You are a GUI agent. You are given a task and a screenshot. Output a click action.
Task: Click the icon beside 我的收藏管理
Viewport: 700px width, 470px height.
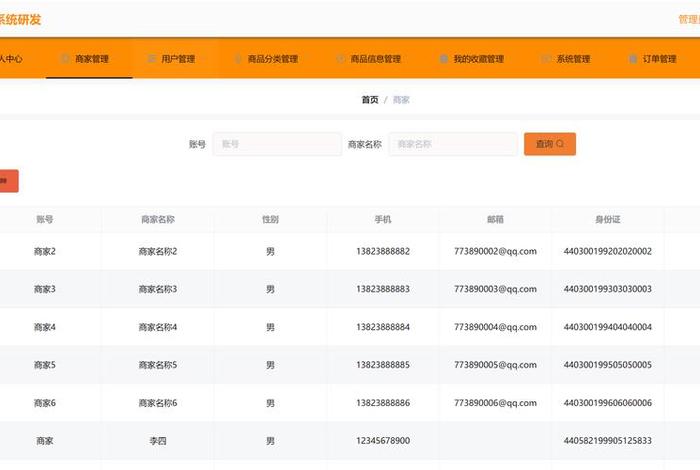444,59
